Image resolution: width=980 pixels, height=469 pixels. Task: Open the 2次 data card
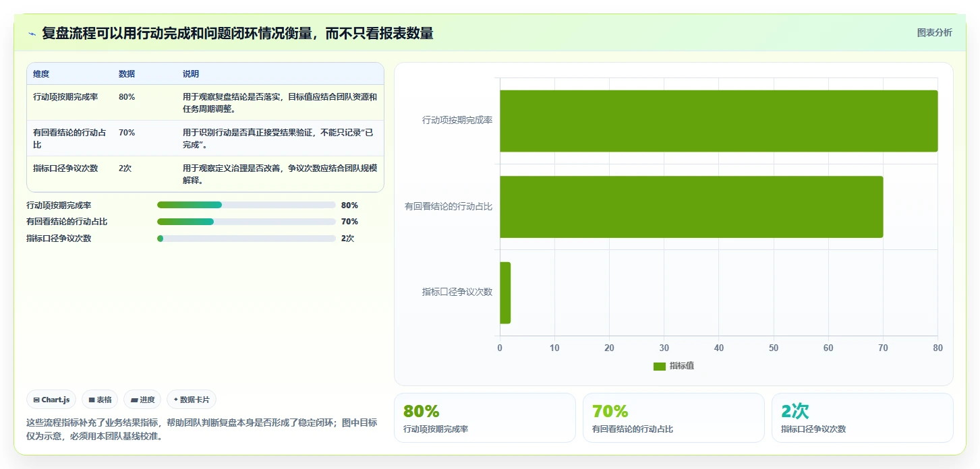click(862, 418)
